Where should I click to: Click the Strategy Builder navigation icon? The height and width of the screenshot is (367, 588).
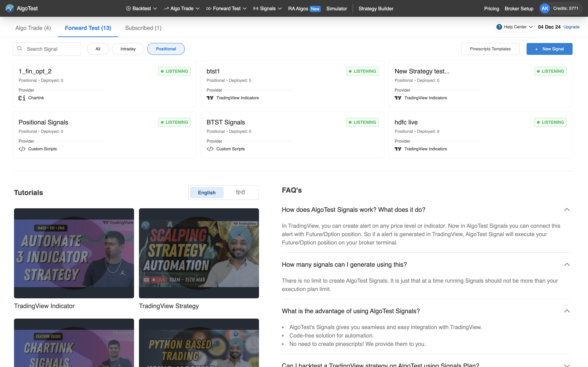(x=376, y=8)
